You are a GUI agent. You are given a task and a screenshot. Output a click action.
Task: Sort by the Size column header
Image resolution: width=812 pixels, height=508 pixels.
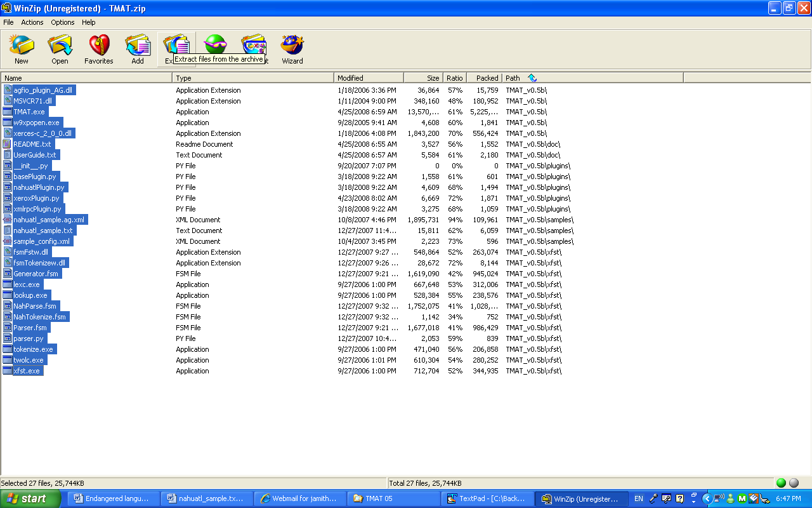click(423, 78)
